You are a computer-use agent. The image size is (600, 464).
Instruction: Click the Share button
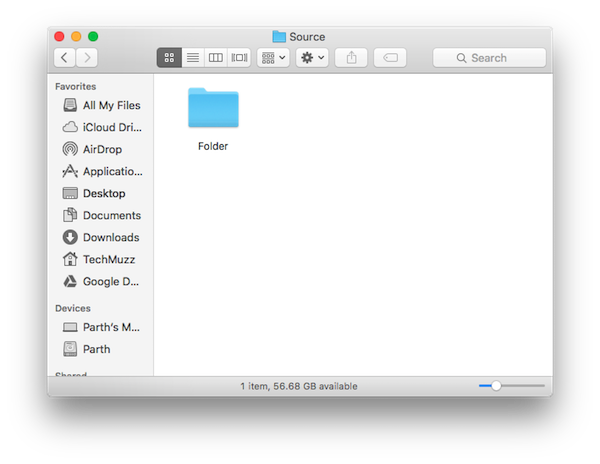pyautogui.click(x=351, y=58)
